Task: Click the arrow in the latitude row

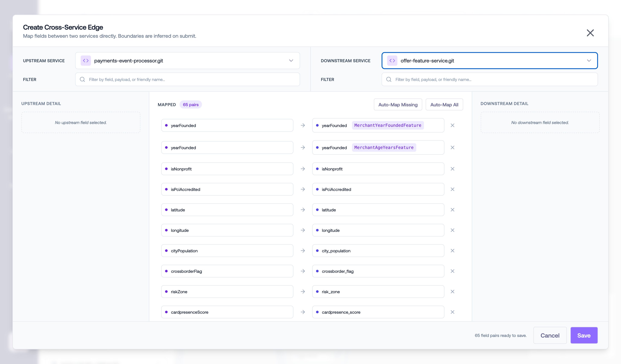Action: point(303,210)
